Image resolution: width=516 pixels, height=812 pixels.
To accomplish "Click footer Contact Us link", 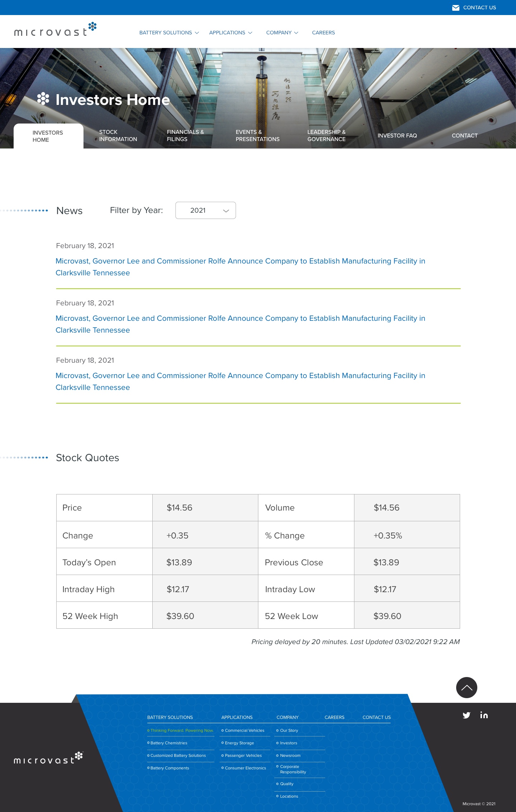I will [377, 717].
